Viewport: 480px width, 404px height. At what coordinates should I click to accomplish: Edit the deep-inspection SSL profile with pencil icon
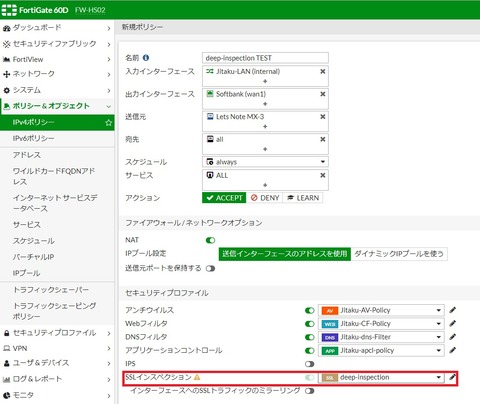pos(452,377)
